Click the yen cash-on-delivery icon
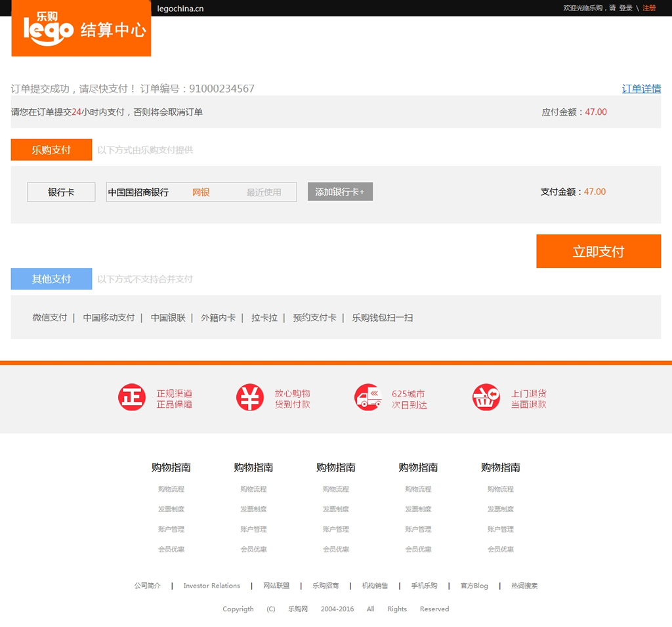The image size is (672, 627). click(x=249, y=398)
